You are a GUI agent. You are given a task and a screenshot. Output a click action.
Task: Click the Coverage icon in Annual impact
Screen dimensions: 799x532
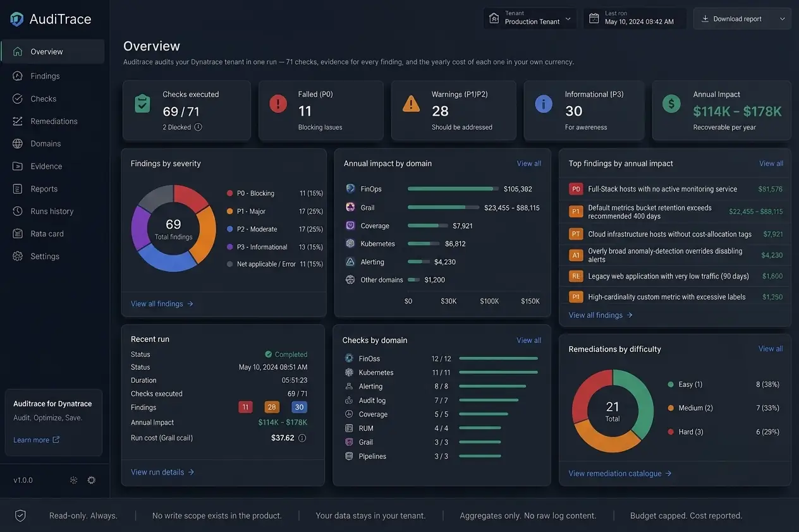point(350,226)
